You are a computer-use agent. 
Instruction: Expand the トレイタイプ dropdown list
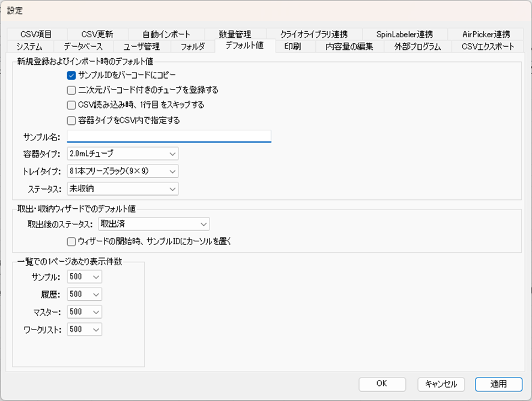point(122,172)
